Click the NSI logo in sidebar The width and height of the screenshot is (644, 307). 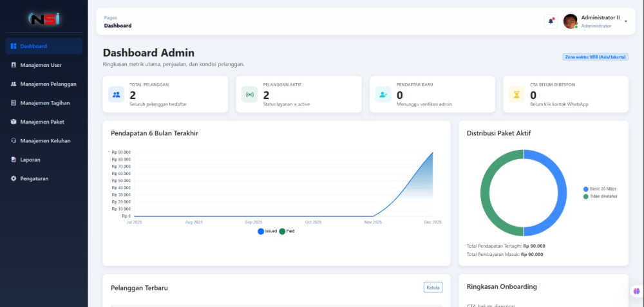(x=44, y=19)
